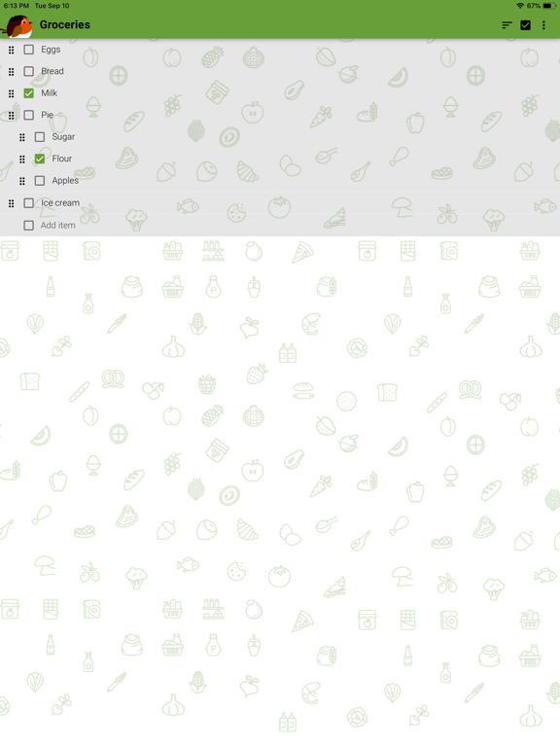Select the Apples sub-item text
560x747 pixels.
tap(65, 181)
